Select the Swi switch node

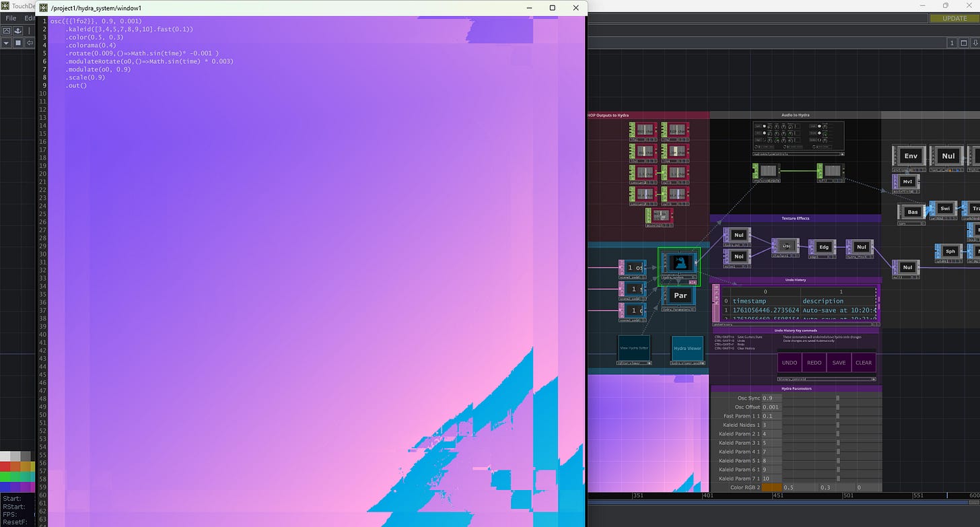tap(945, 209)
